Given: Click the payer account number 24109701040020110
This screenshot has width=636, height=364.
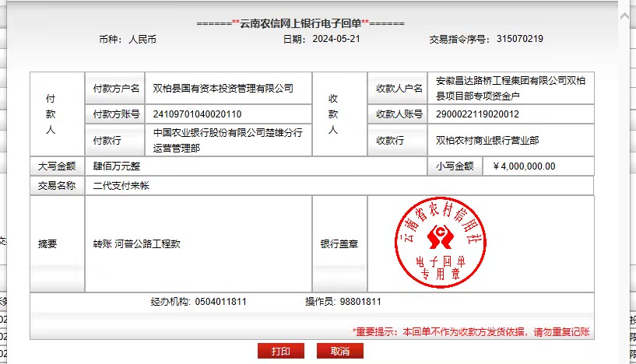Looking at the screenshot, I should point(197,114).
